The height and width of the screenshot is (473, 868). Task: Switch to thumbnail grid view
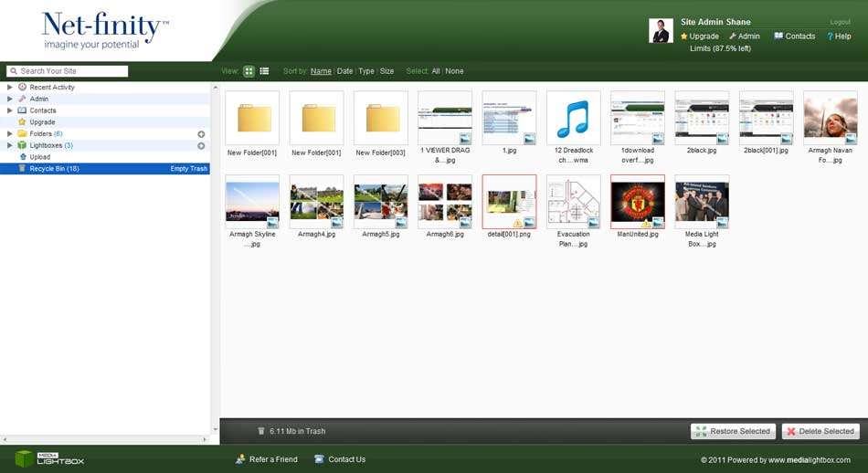click(249, 71)
